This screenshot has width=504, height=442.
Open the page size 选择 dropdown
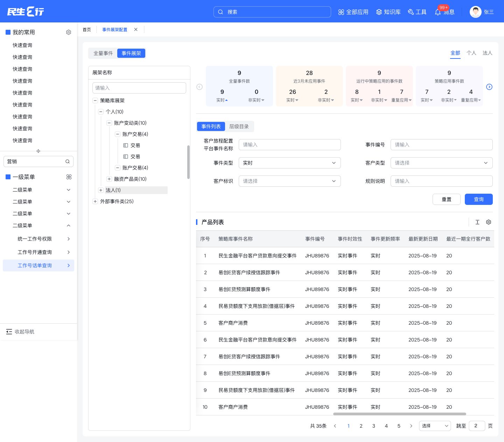click(435, 426)
